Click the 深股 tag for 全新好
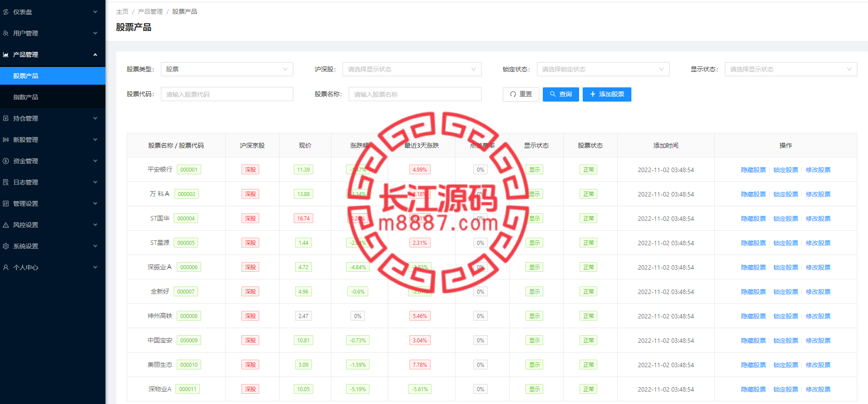 [250, 291]
